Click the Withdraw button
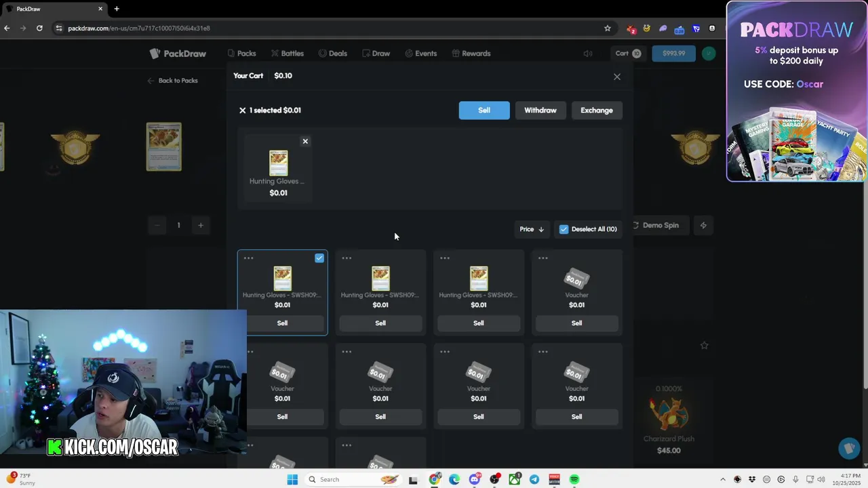Screen dimensions: 868x488 point(540,110)
